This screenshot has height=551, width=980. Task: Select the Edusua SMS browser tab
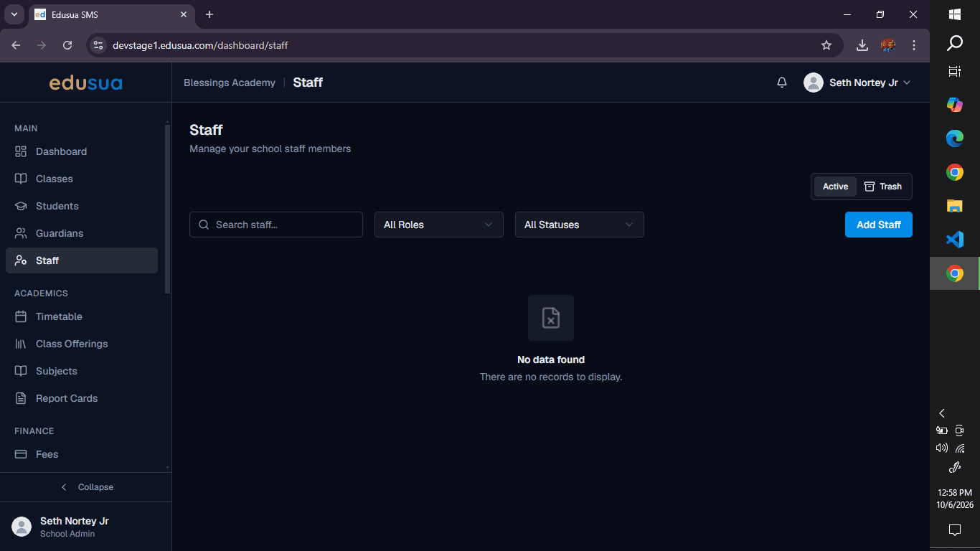click(x=111, y=14)
